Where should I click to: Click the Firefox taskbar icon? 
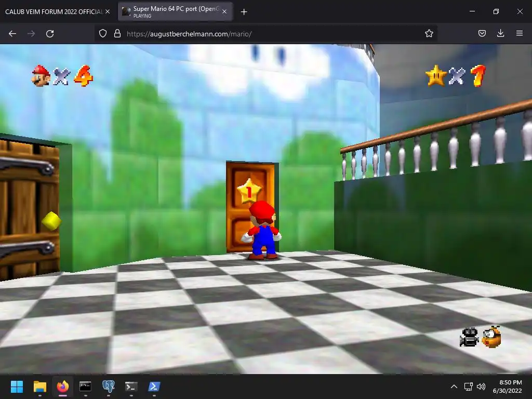tap(63, 387)
